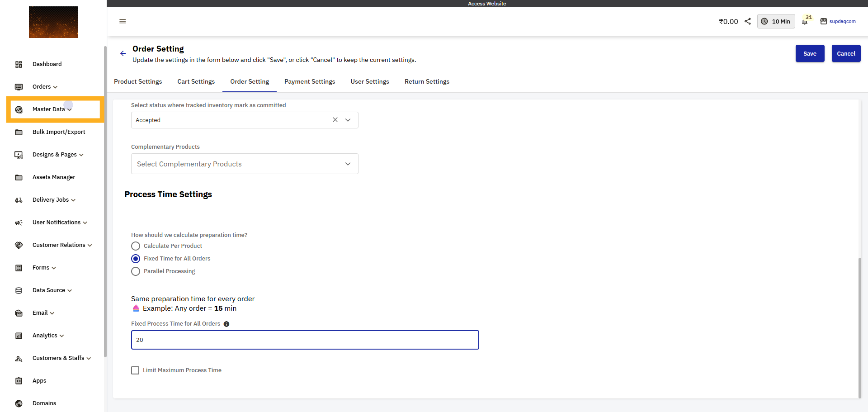
Task: Click the info icon next to Fixed Process Time
Action: tap(226, 324)
